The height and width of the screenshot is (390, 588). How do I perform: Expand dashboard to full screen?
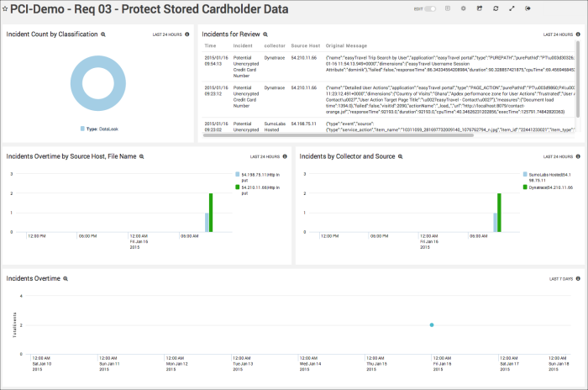tap(512, 8)
